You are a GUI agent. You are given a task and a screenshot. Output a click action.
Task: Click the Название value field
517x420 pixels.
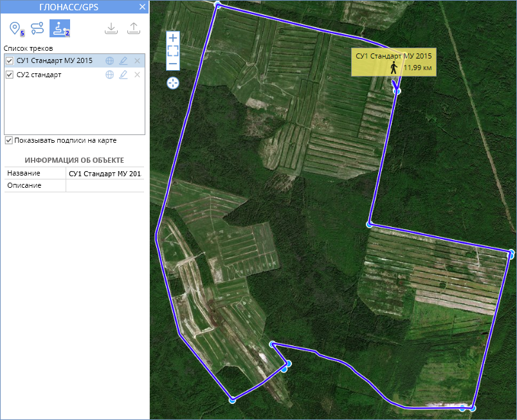click(x=105, y=174)
